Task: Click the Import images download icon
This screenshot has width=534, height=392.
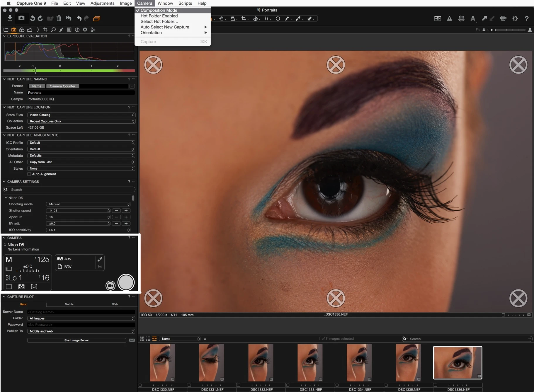Action: coord(10,18)
